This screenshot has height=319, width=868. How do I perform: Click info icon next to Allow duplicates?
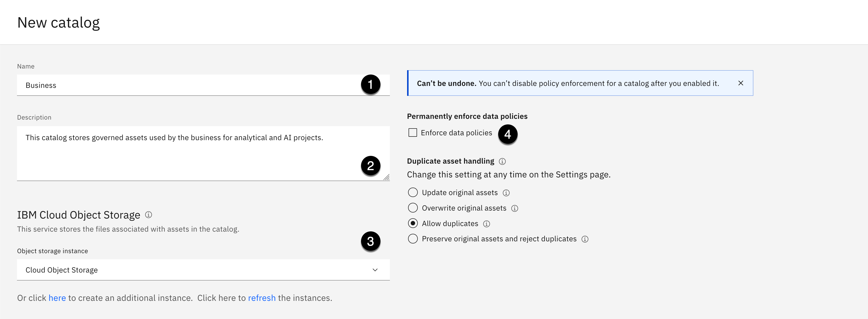coord(487,224)
